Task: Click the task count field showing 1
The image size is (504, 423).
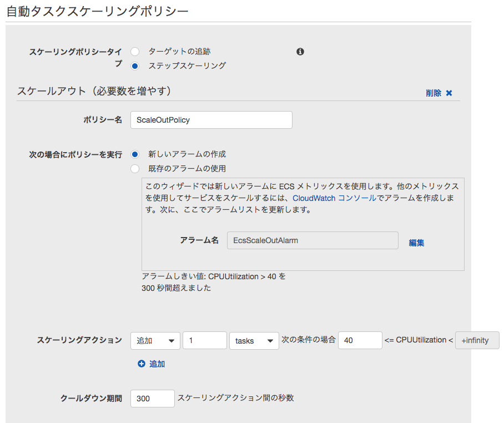Action: pos(205,340)
